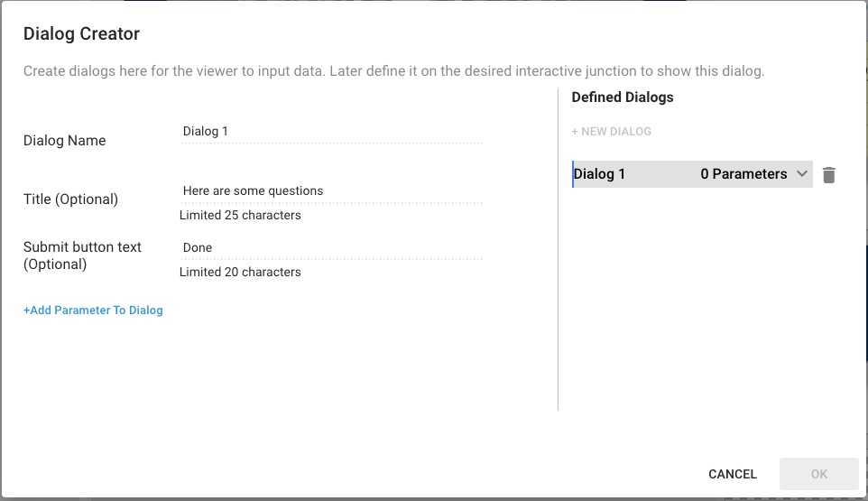Click the Limited 20 characters hint
Screen dimensions: 868x501
pyautogui.click(x=240, y=273)
